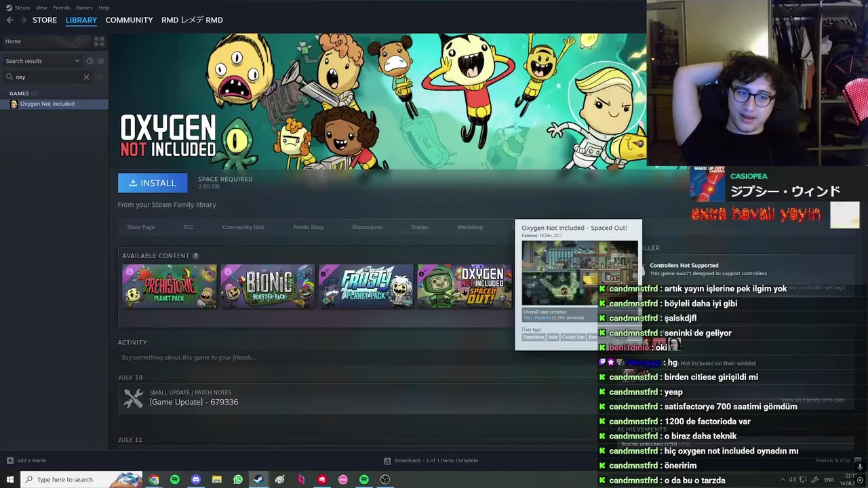Open File Explorer from taskbar
This screenshot has height=488, width=868.
click(217, 479)
